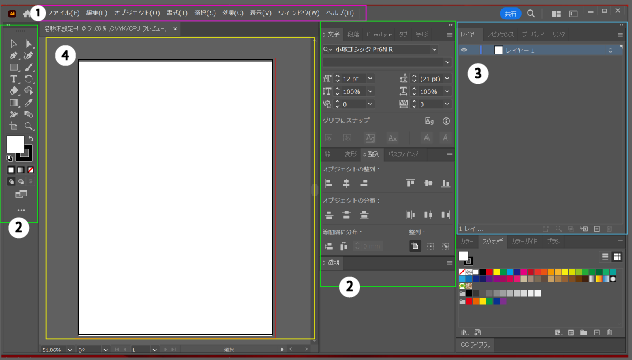Open the font family dropdown
Viewport: 632px width, 360px height.
434,50
